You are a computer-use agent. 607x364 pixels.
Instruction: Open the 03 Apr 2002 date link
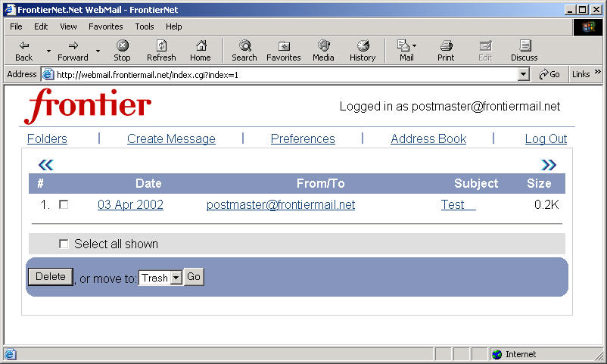130,204
